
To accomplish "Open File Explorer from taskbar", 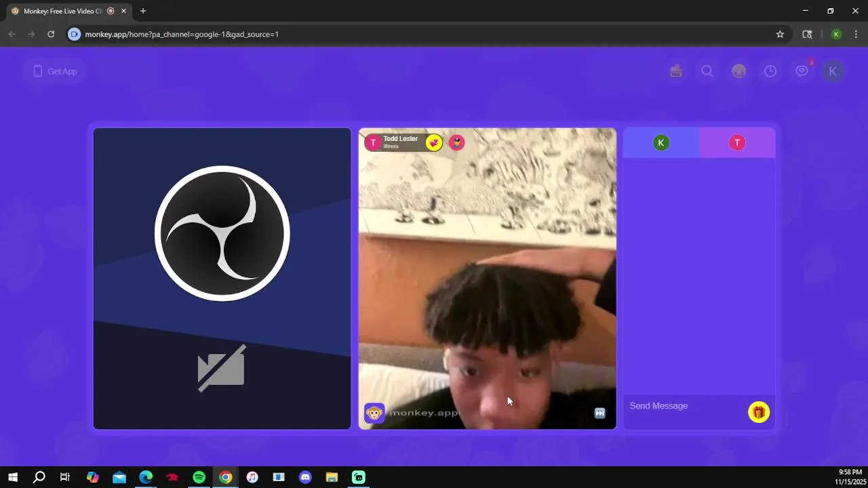I will coord(332,477).
